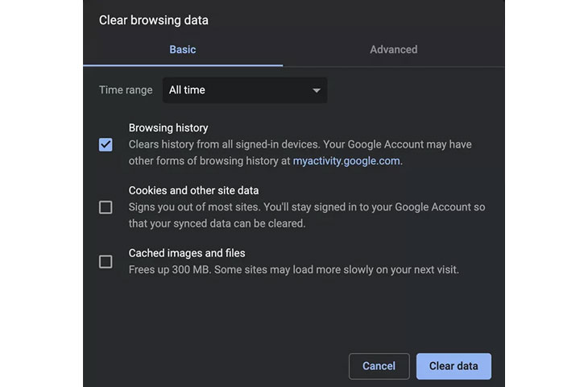Screen dimensions: 588x387
Task: Click the Cancel button
Action: tap(379, 366)
